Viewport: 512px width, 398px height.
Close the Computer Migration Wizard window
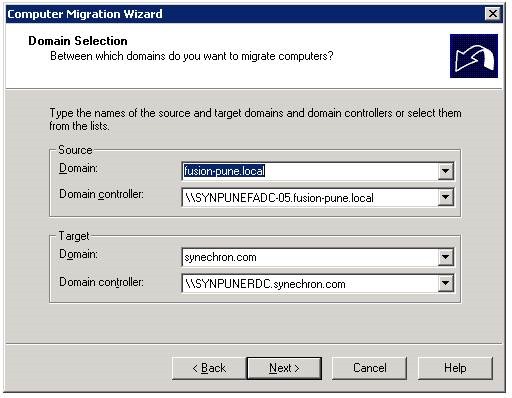point(493,14)
